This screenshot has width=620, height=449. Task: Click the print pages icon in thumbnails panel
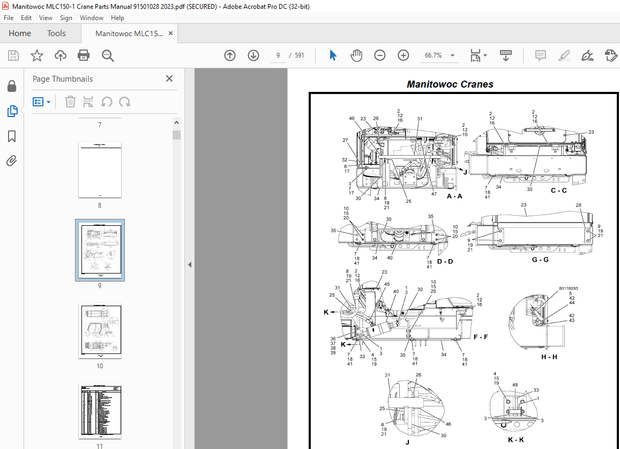click(88, 102)
